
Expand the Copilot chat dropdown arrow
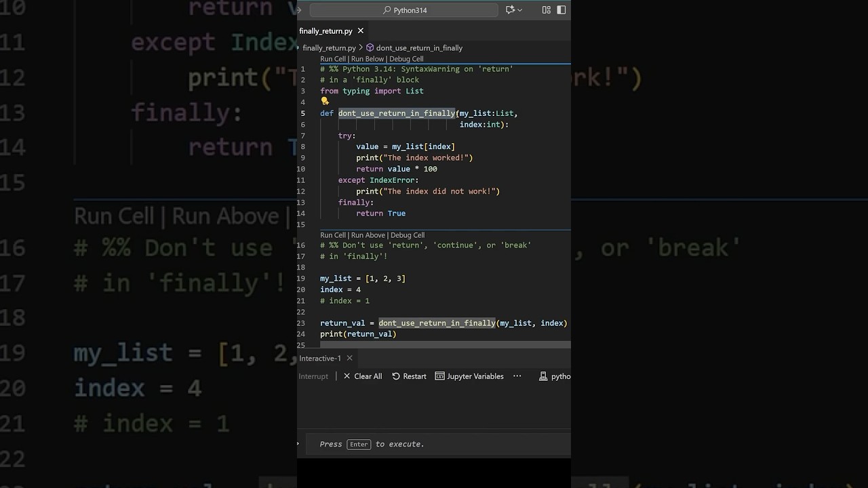point(520,10)
